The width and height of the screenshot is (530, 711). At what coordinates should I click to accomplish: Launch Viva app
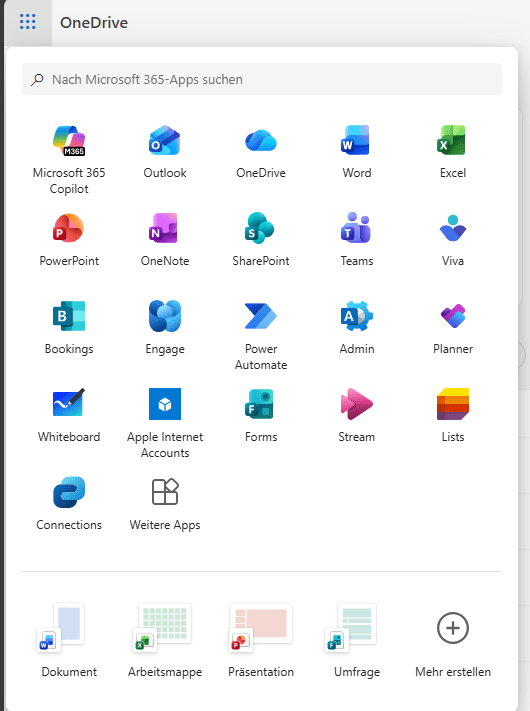pyautogui.click(x=452, y=240)
